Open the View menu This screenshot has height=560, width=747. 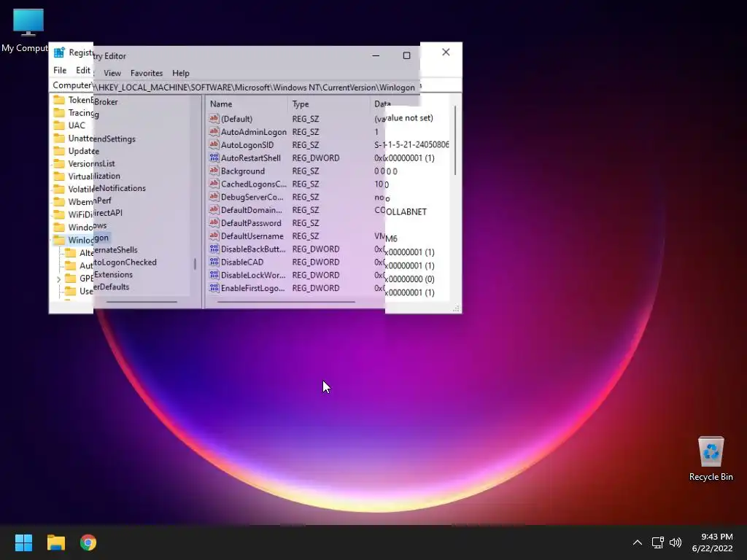112,73
